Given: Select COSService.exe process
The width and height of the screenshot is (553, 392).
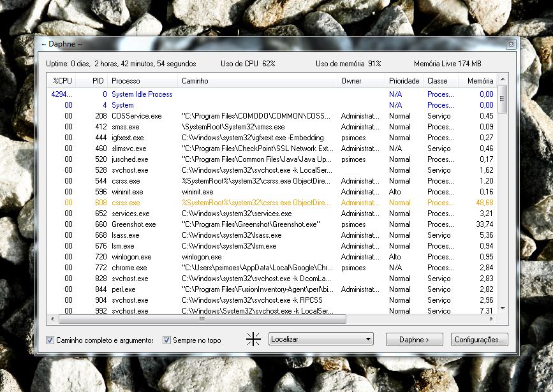Looking at the screenshot, I should pyautogui.click(x=272, y=116).
